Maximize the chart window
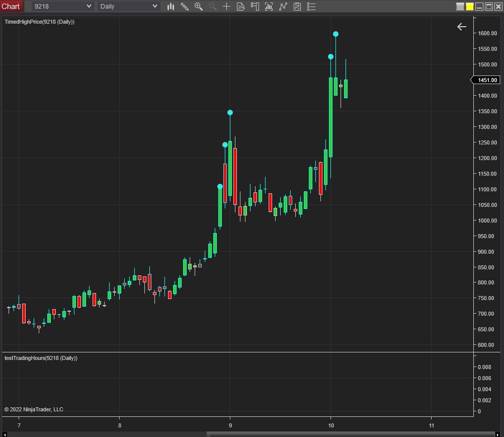Screen dimensions: 504x437 [488, 7]
